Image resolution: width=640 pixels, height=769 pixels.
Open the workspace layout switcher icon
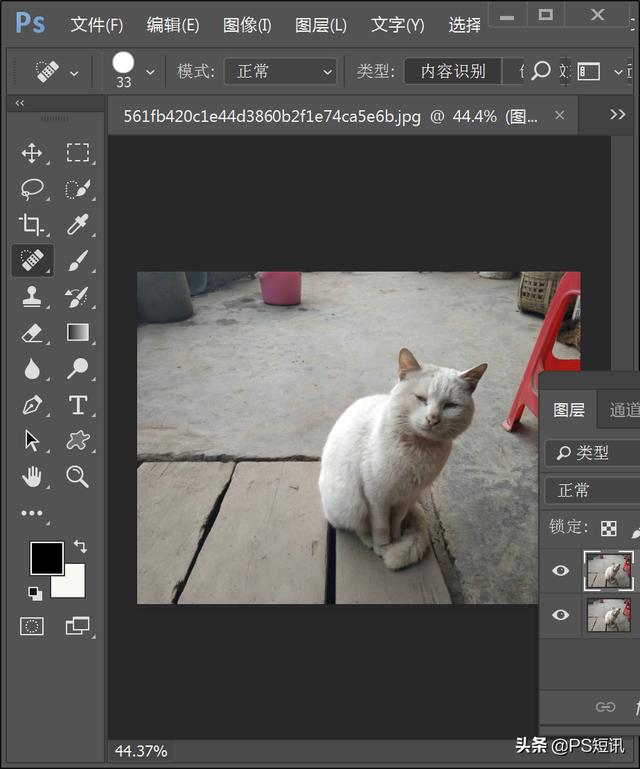[x=589, y=72]
